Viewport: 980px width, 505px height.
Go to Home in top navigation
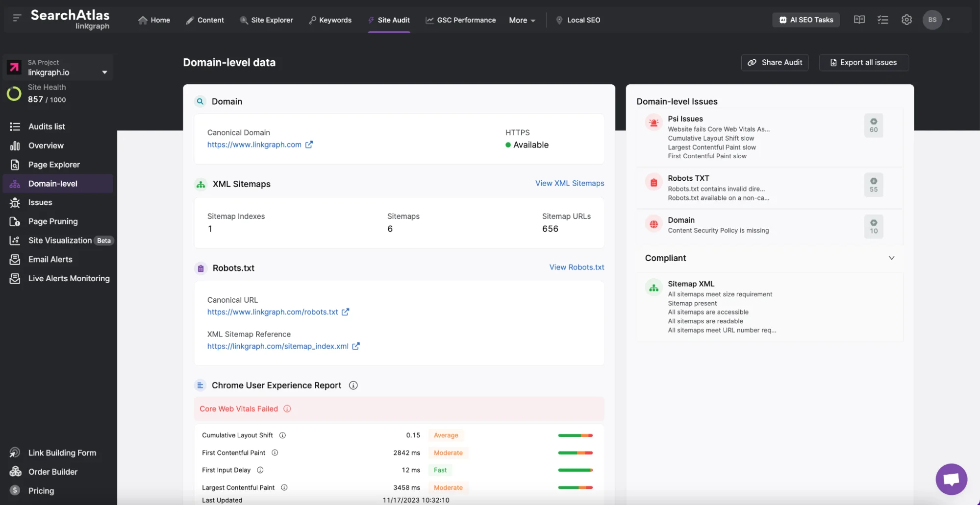(x=154, y=20)
